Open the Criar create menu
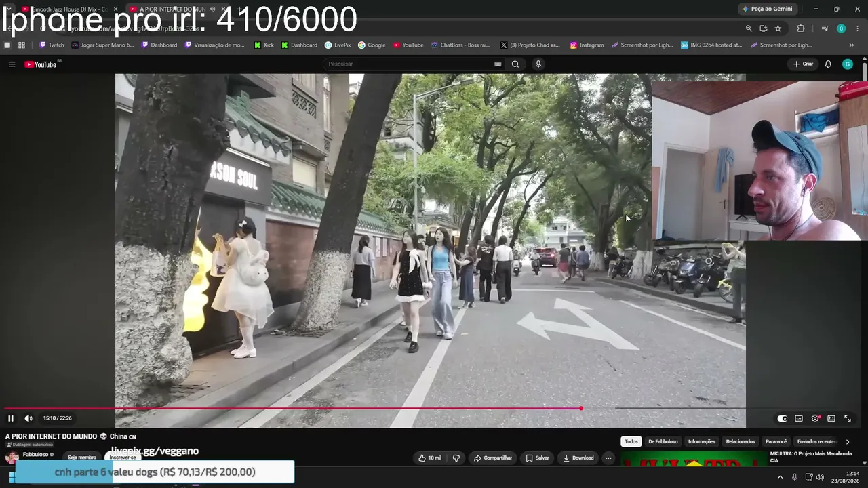Viewport: 868px width, 488px height. click(804, 64)
